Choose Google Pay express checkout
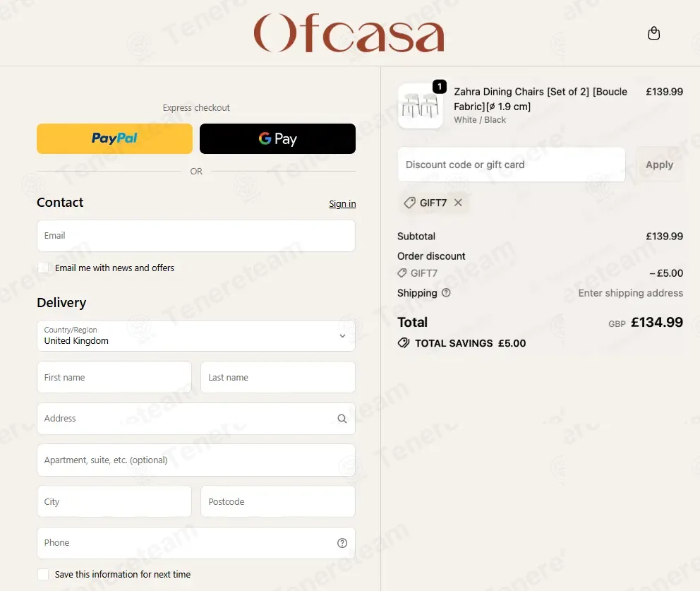Screen dimensions: 700x591 tap(278, 138)
